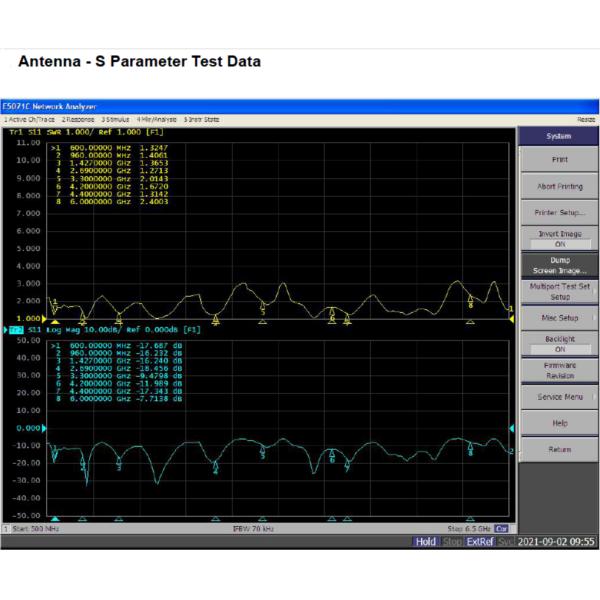The height and width of the screenshot is (600, 600).
Task: Click the Print softkey
Action: point(559,160)
